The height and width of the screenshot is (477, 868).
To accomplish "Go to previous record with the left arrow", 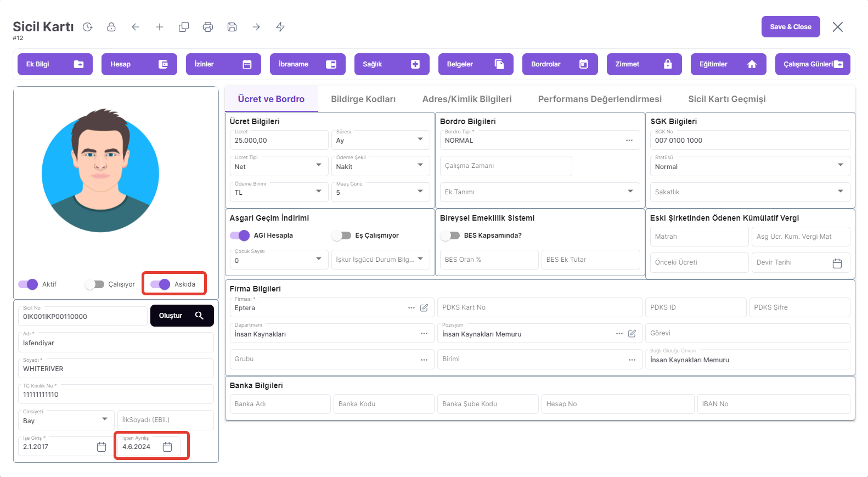I will [x=136, y=27].
